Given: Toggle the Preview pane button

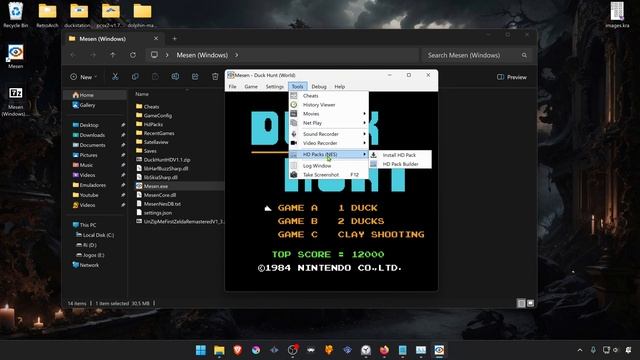Looking at the screenshot, I should tap(512, 77).
